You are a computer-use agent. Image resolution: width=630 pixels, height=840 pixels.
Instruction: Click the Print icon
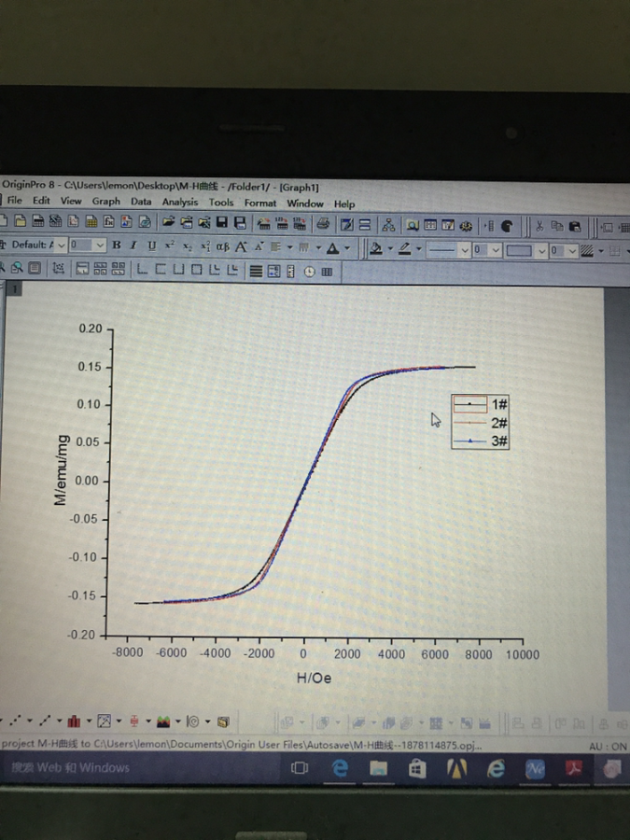pos(323,224)
